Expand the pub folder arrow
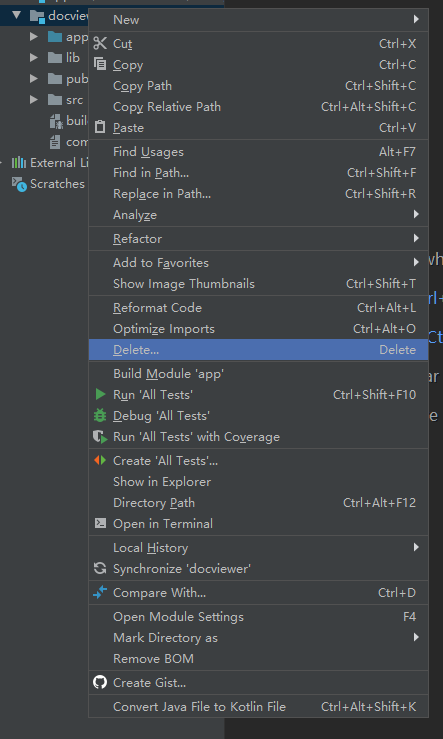 click(34, 78)
